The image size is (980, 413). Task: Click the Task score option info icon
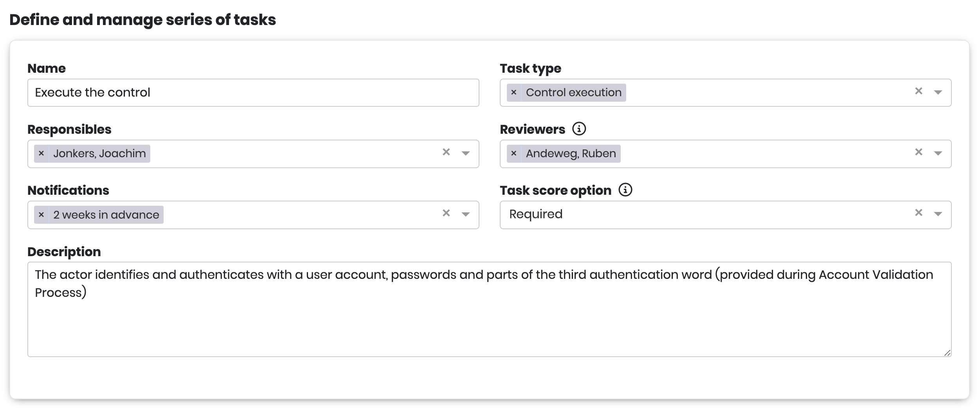point(625,190)
